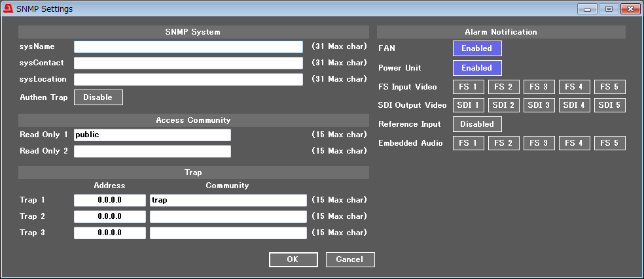Image resolution: width=644 pixels, height=279 pixels.
Task: Click the Cancel button
Action: point(350,259)
